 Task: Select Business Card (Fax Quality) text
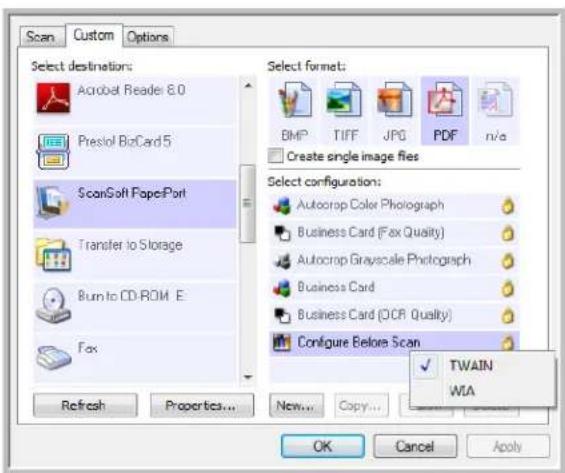370,232
